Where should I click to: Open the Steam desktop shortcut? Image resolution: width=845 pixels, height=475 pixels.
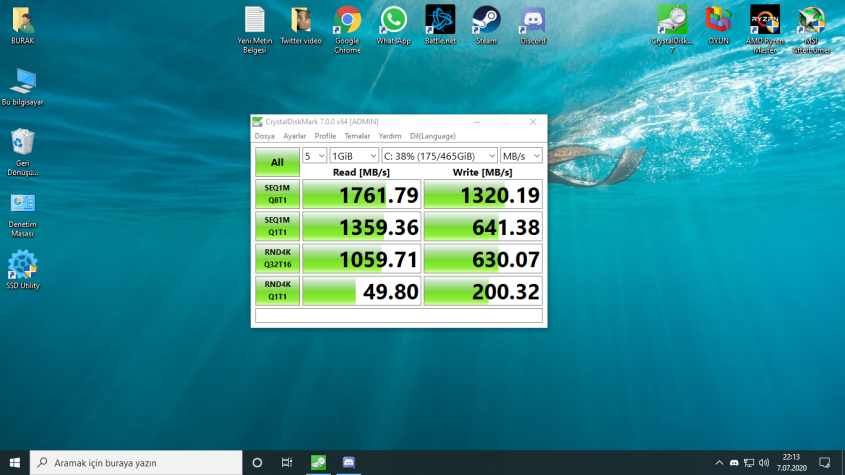(486, 21)
